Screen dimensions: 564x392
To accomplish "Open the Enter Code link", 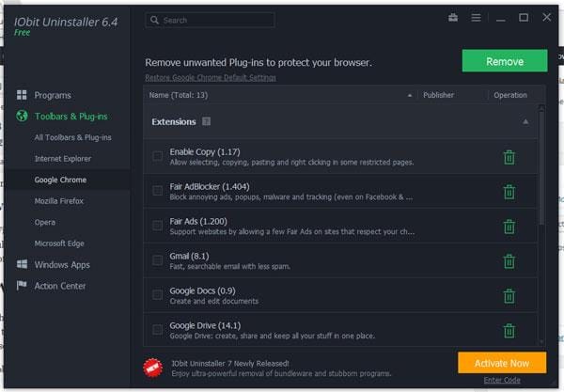I will coord(502,380).
